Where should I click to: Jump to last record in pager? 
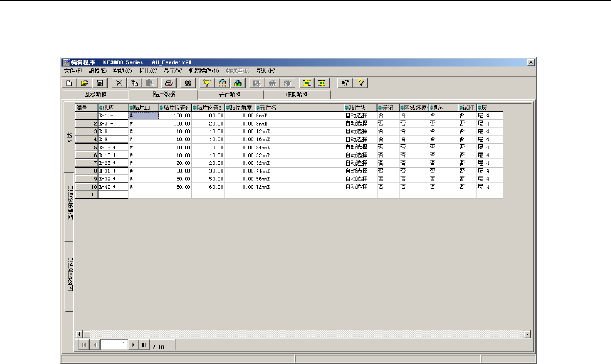click(144, 345)
